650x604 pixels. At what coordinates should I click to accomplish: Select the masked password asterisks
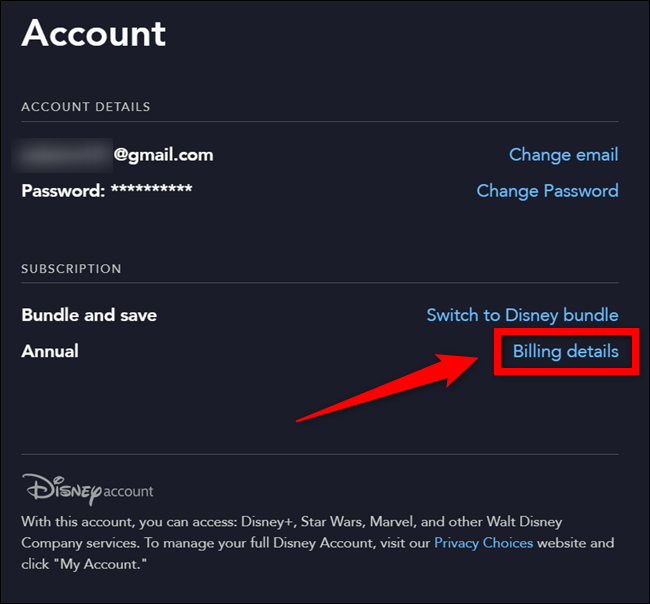coord(151,190)
